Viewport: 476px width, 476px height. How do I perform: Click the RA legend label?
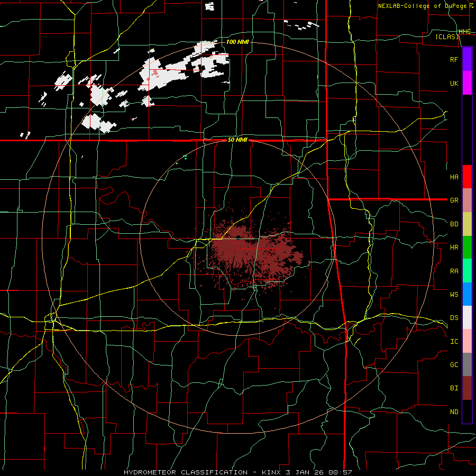click(x=454, y=271)
